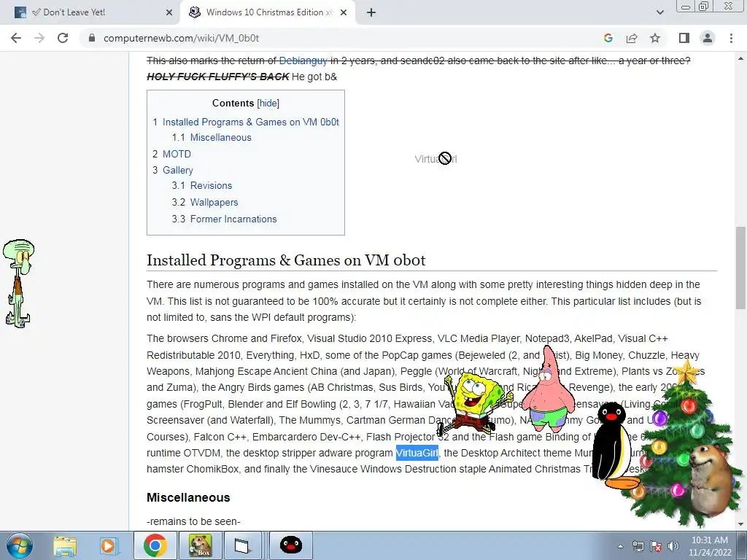Expand the tab search chevron

click(x=659, y=12)
